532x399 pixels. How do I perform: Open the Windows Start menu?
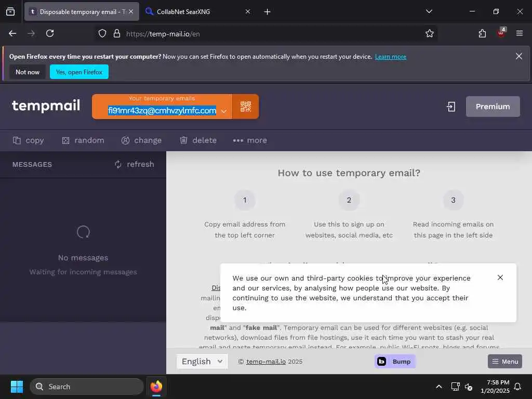(17, 387)
